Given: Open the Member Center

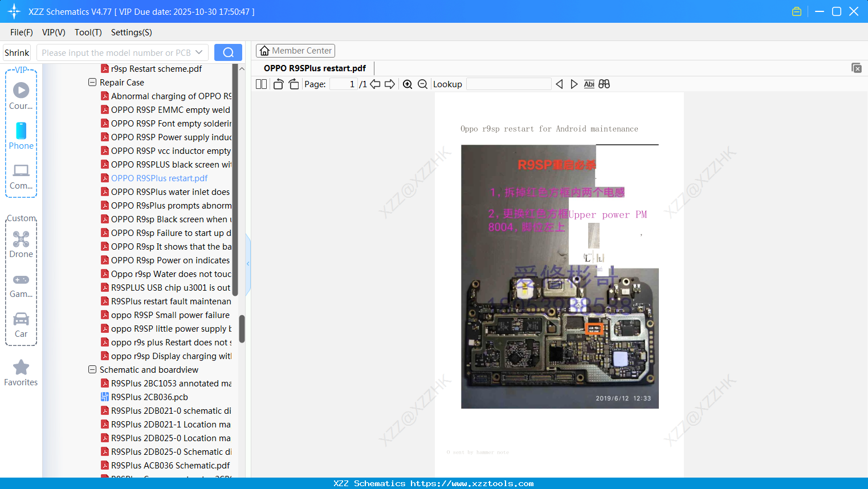Looking at the screenshot, I should pos(295,51).
